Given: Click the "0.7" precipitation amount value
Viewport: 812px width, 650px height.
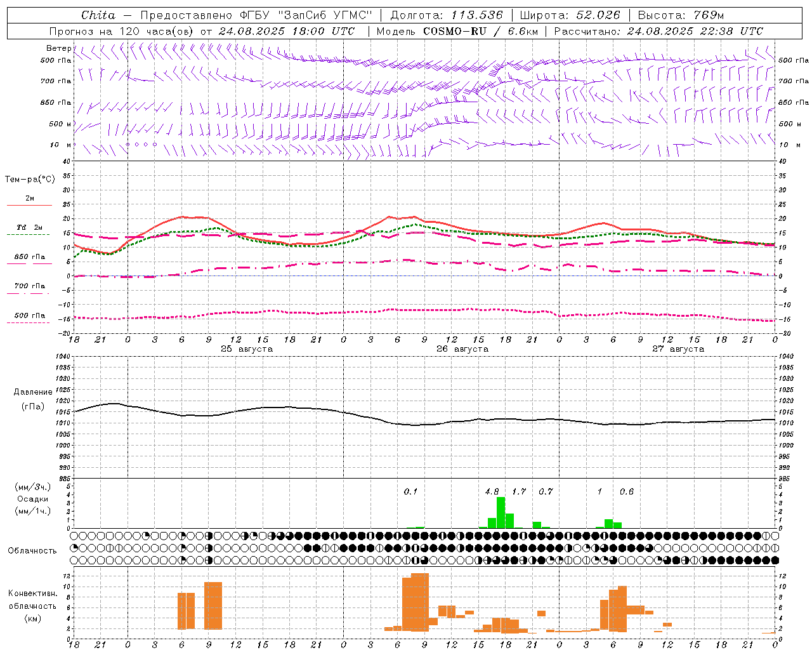Looking at the screenshot, I should pos(546,491).
